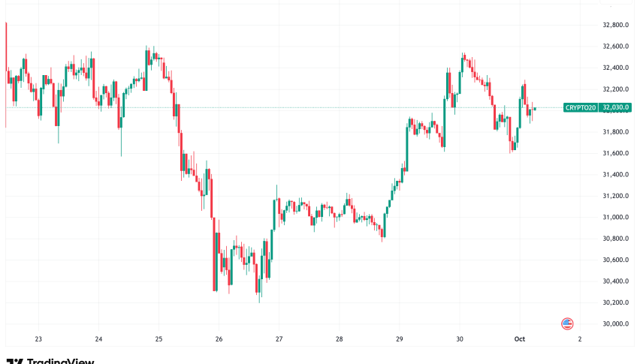The width and height of the screenshot is (640, 364).
Task: Click date 23 on the time axis
Action: tap(38, 339)
